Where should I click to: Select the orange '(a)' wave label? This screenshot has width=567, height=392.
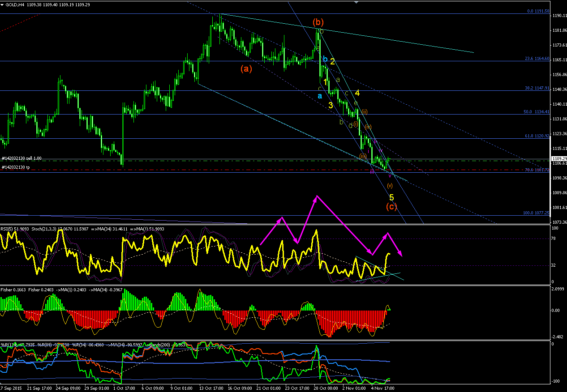(246, 68)
